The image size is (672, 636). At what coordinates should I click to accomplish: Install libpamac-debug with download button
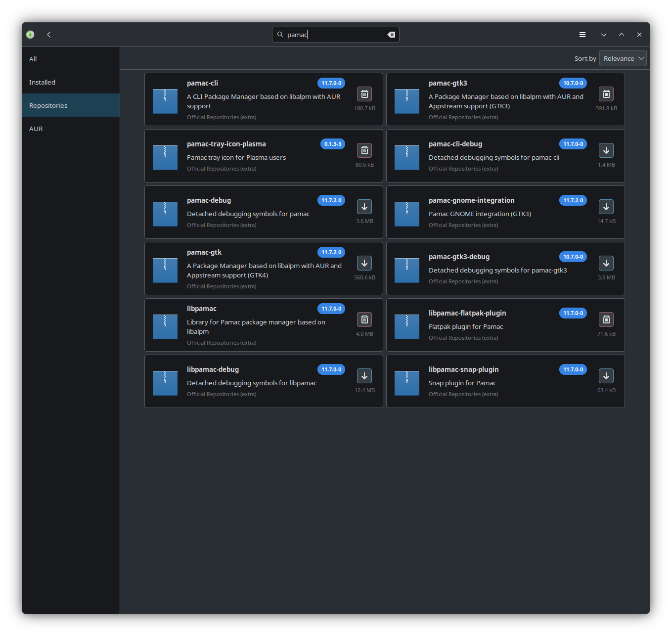[x=364, y=376]
